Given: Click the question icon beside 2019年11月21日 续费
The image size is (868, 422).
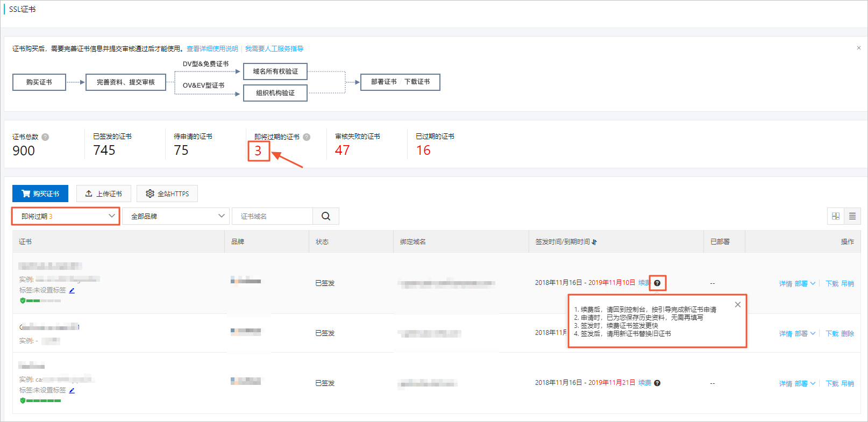Looking at the screenshot, I should 657,383.
